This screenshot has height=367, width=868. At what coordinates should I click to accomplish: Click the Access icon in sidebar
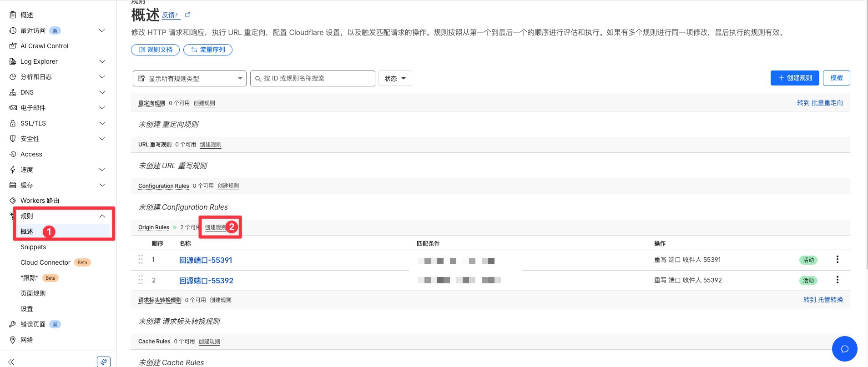[13, 154]
